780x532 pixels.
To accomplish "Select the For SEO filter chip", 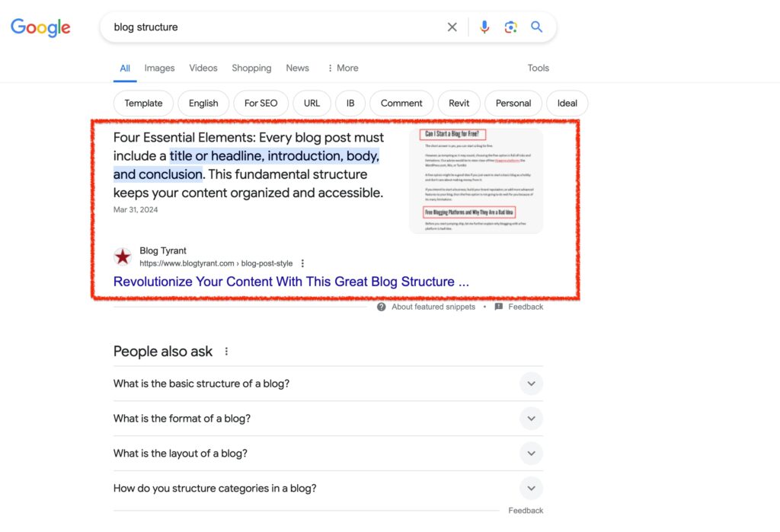I will (261, 104).
